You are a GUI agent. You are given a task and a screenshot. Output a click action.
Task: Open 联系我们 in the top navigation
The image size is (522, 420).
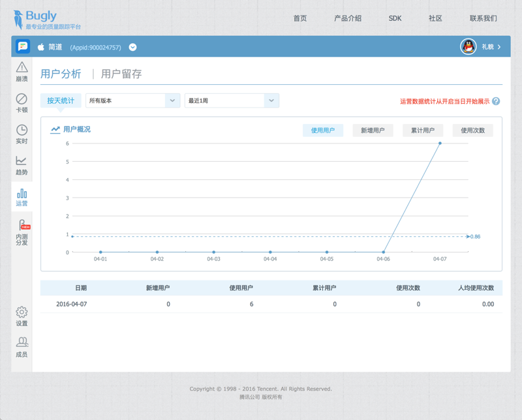483,18
